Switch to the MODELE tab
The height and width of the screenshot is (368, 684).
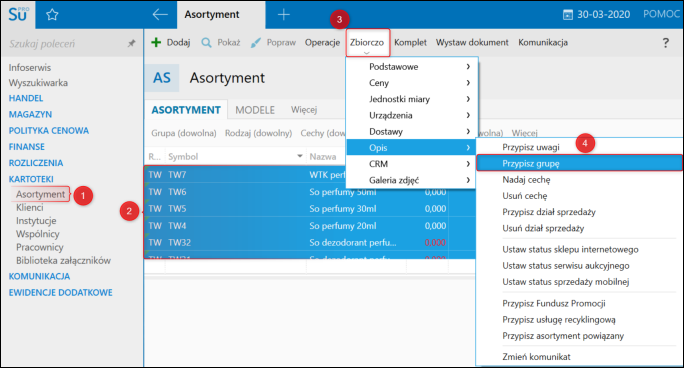click(255, 110)
